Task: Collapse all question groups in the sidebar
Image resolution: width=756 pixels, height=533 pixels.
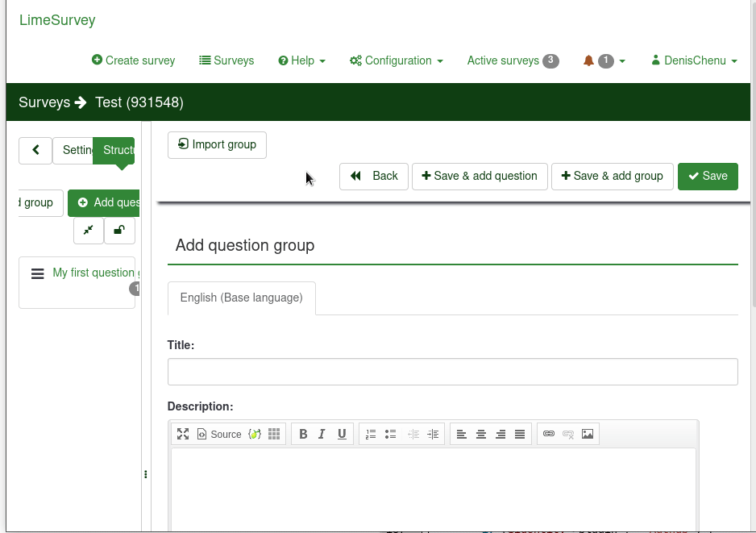Action: pyautogui.click(x=89, y=230)
